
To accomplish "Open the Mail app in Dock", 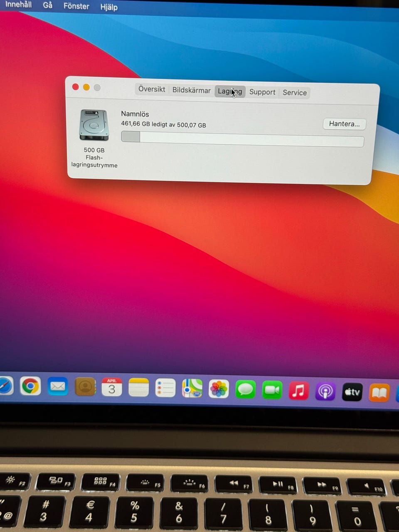I will [x=58, y=387].
